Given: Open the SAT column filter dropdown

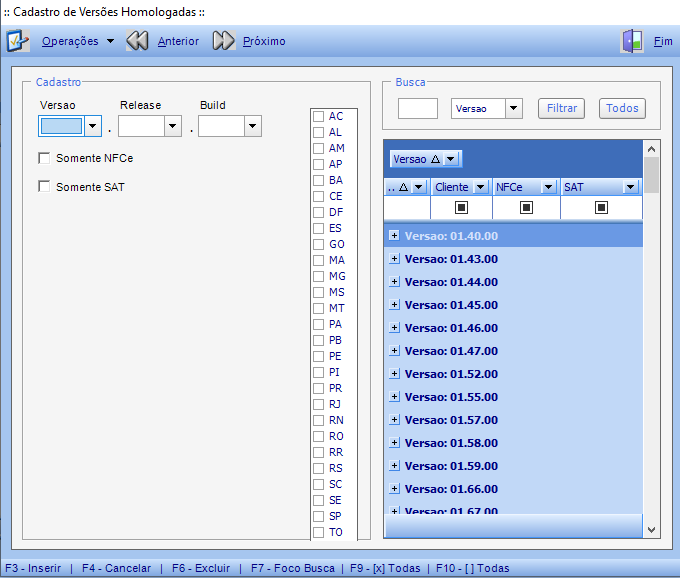Looking at the screenshot, I should (631, 187).
